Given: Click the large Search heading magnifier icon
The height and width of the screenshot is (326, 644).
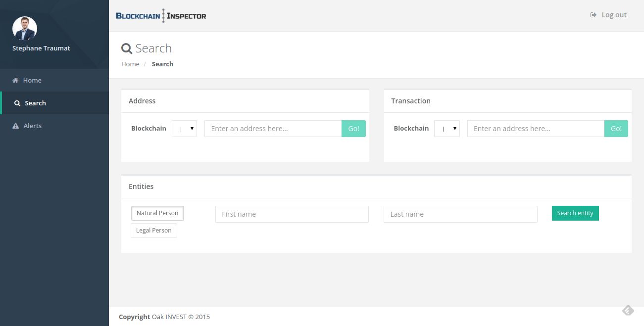Looking at the screenshot, I should pos(127,48).
